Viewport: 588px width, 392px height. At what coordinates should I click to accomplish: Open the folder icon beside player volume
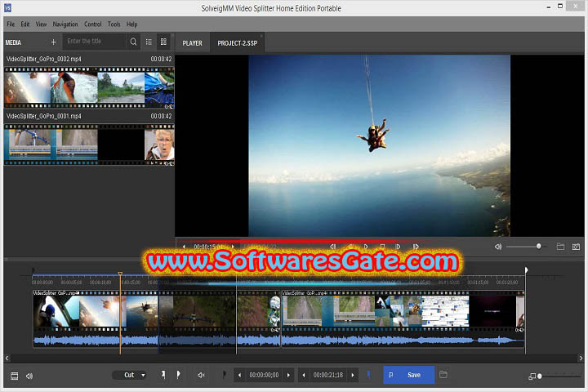(560, 247)
